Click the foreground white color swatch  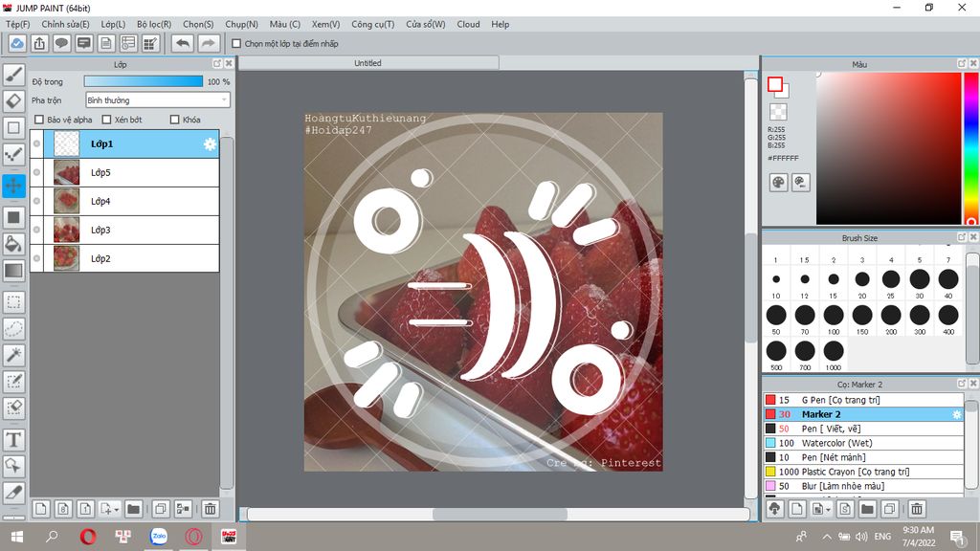click(775, 84)
